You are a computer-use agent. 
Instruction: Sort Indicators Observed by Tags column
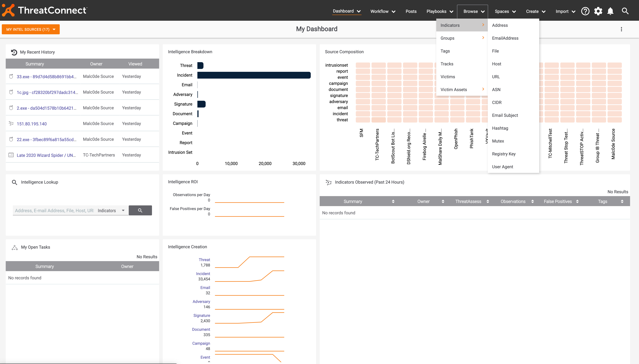pyautogui.click(x=622, y=201)
